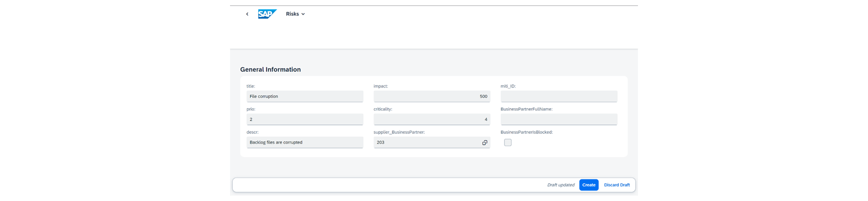Edit the descr field text

[305, 142]
